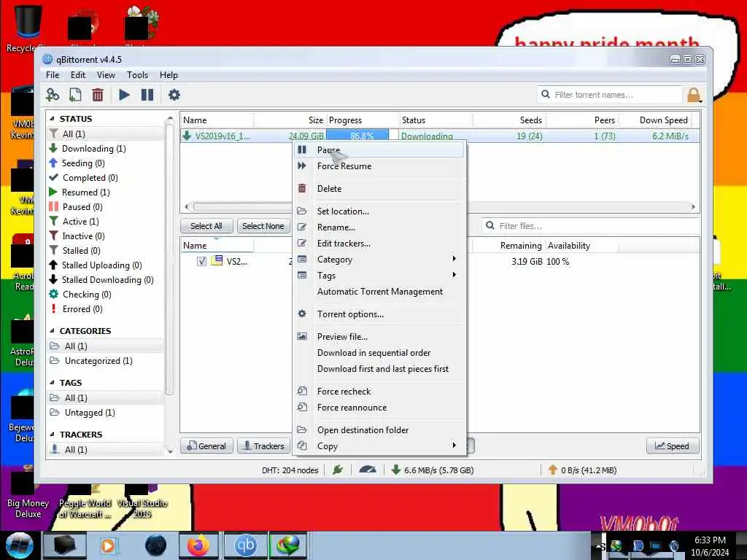747x560 pixels.
Task: Open the View menu
Action: pos(106,75)
